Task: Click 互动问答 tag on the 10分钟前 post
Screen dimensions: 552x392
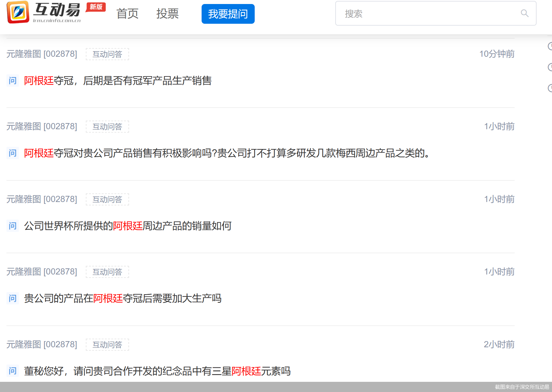Action: [x=107, y=54]
